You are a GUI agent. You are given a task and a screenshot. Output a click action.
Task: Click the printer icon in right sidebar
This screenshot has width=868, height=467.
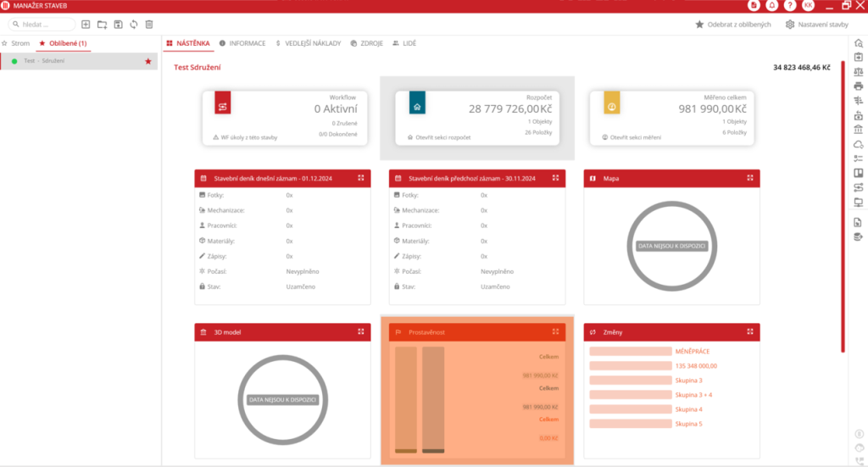pos(859,86)
